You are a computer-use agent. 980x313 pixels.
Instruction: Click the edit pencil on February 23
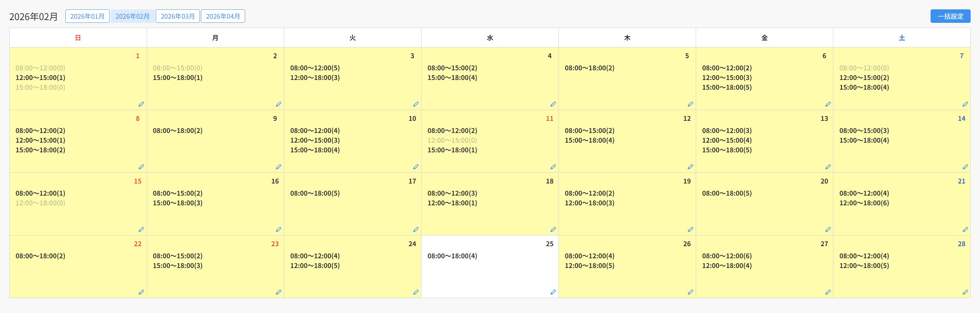(x=278, y=292)
